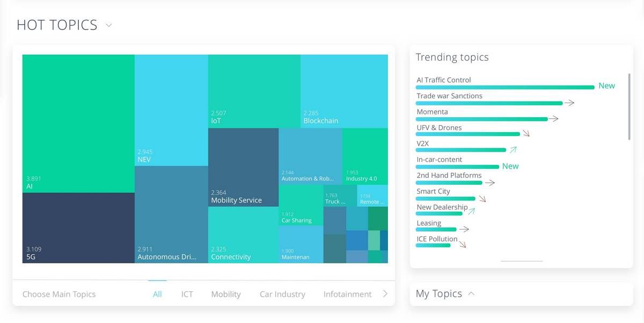
Task: Show more topic categories with right chevron
Action: point(385,293)
